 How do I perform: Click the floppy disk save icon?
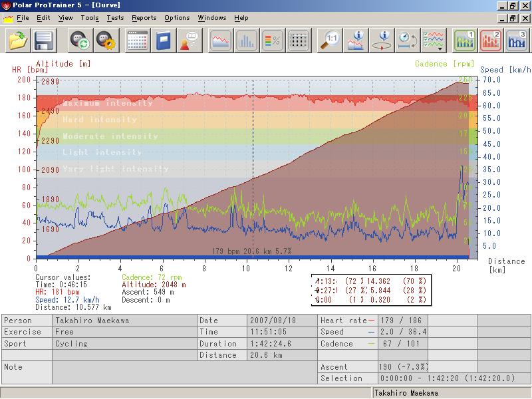pyautogui.click(x=44, y=40)
